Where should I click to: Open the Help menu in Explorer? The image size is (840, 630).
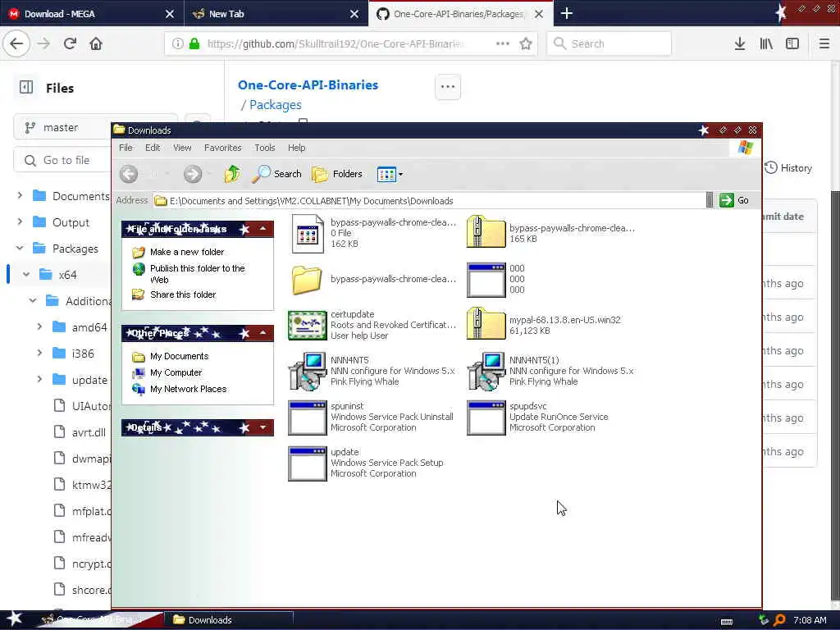click(x=296, y=148)
